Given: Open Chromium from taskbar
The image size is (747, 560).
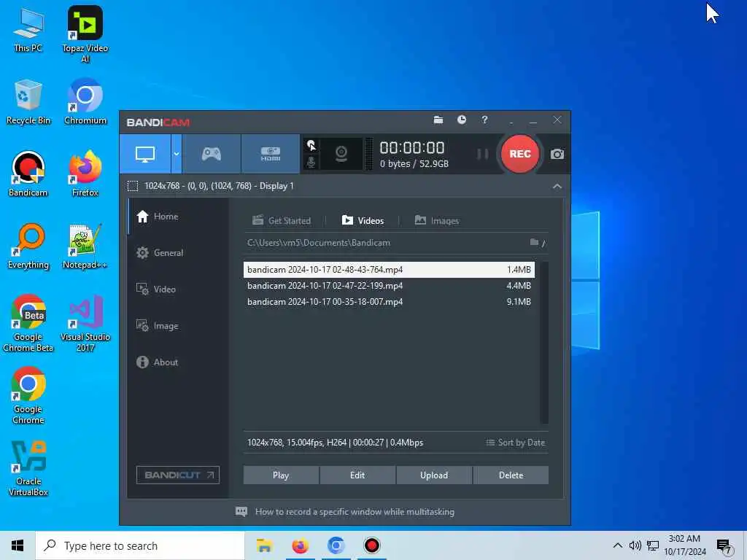Looking at the screenshot, I should [336, 545].
